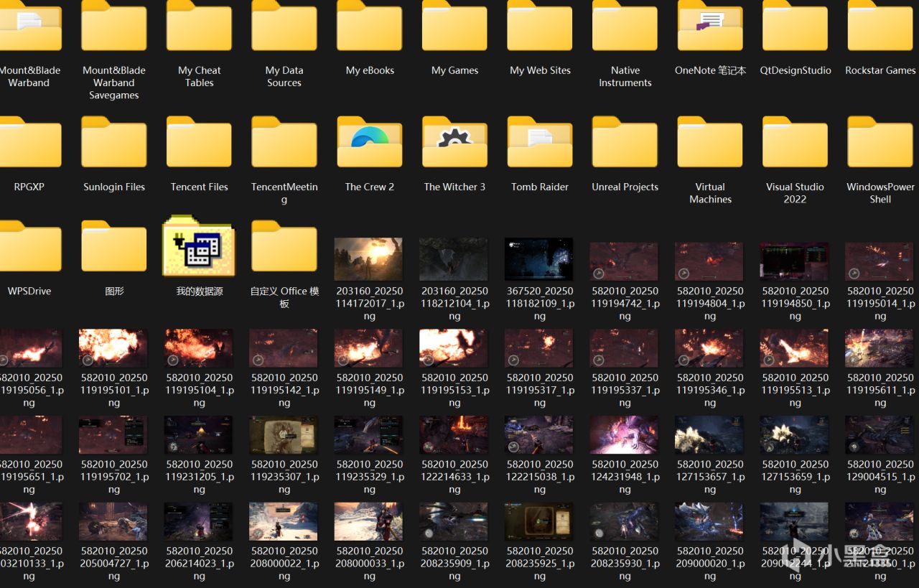Click file name 582010_20250206214023_1.png
This screenshot has height=588, width=919.
[x=199, y=564]
